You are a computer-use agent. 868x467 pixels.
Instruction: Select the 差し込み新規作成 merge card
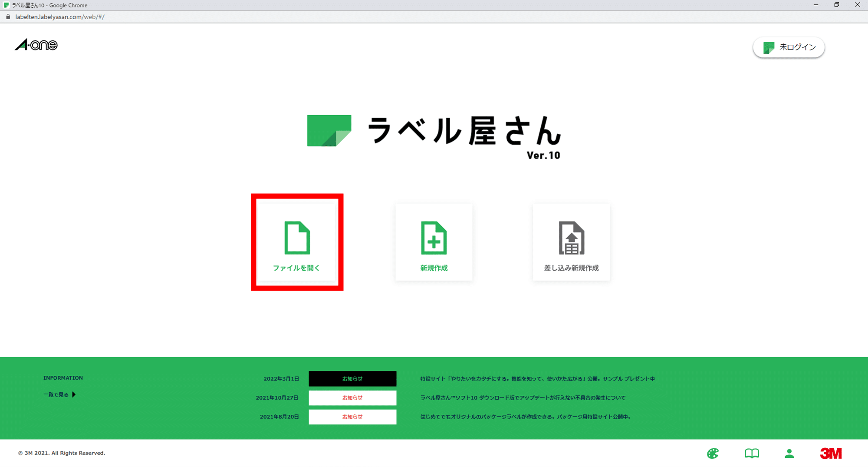click(571, 242)
